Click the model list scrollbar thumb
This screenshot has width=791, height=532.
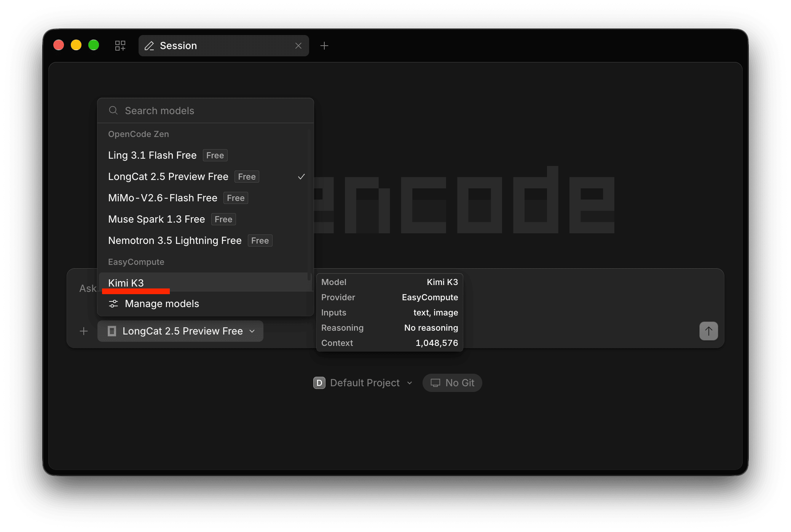click(309, 277)
